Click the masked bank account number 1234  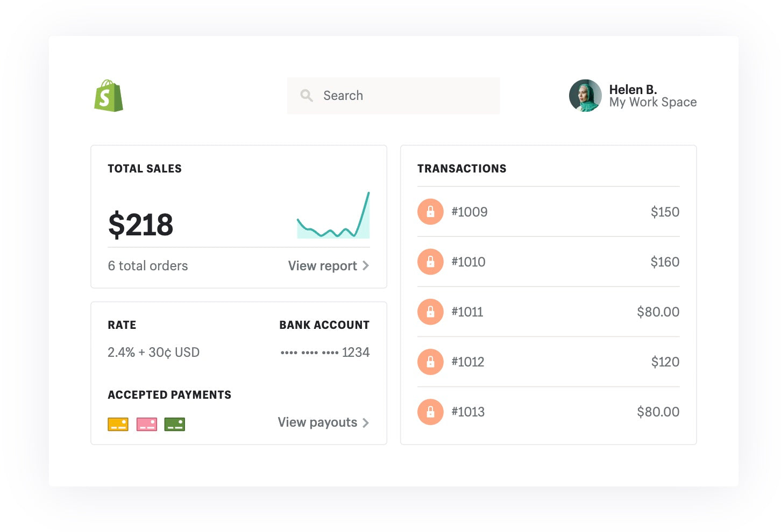pyautogui.click(x=324, y=353)
